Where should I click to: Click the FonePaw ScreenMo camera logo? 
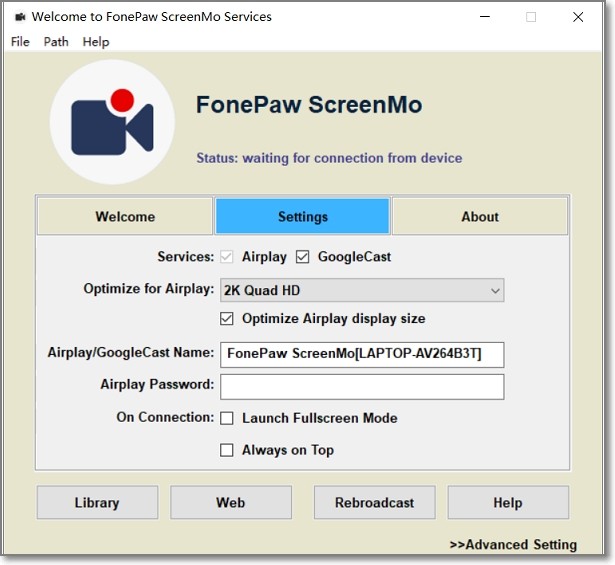(112, 122)
